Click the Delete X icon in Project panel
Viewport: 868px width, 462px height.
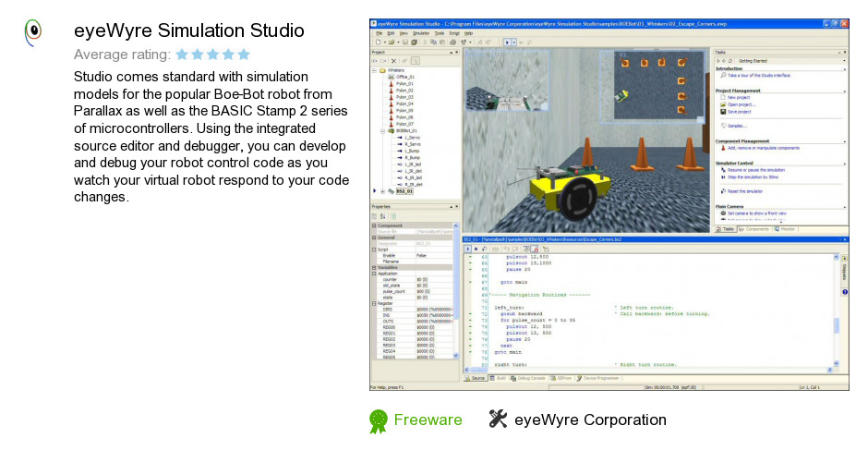click(x=393, y=61)
